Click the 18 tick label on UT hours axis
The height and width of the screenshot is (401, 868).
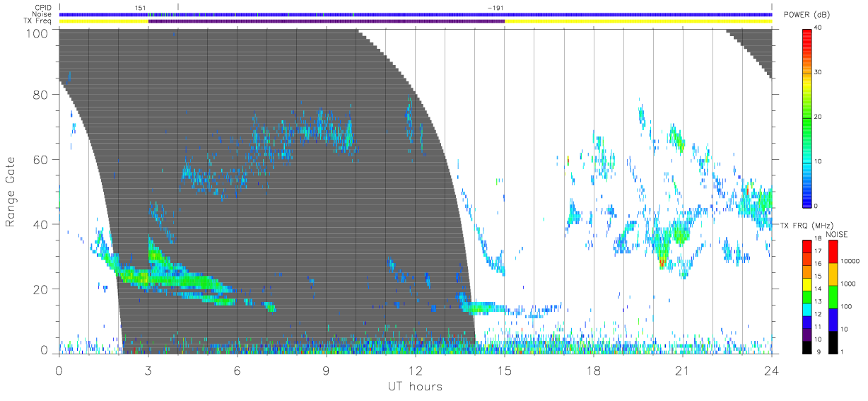(594, 371)
